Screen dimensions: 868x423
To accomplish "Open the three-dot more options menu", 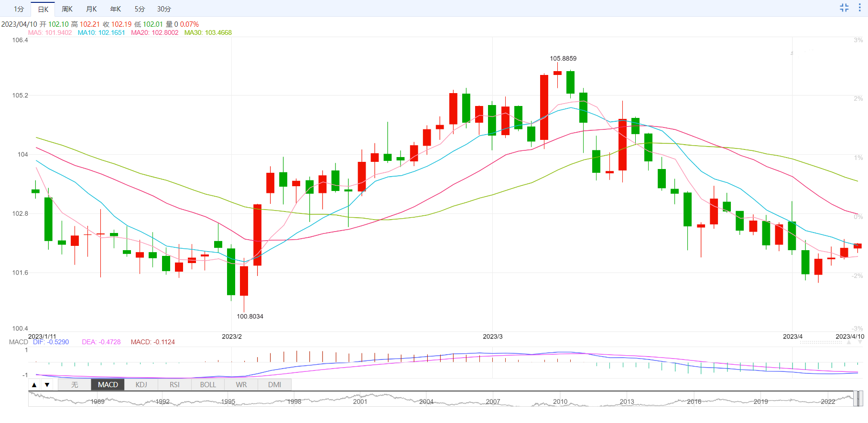I will click(x=859, y=8).
